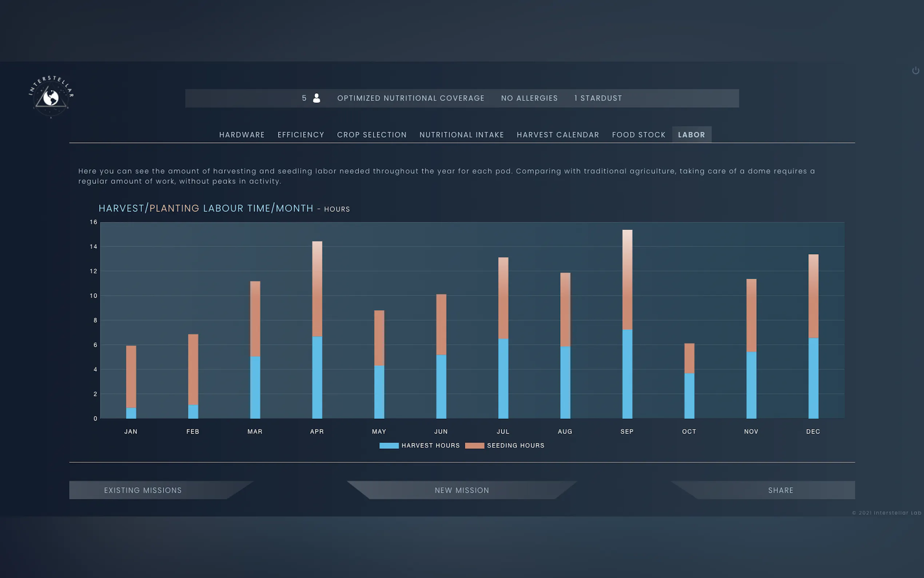Go to the Nutritional Intake tab

click(461, 135)
